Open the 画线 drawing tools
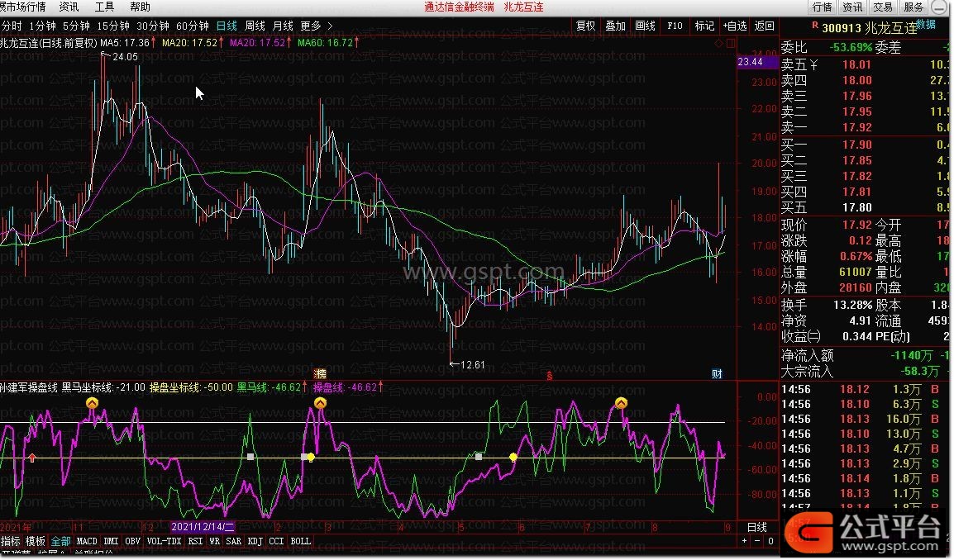954x560 pixels. pyautogui.click(x=645, y=26)
